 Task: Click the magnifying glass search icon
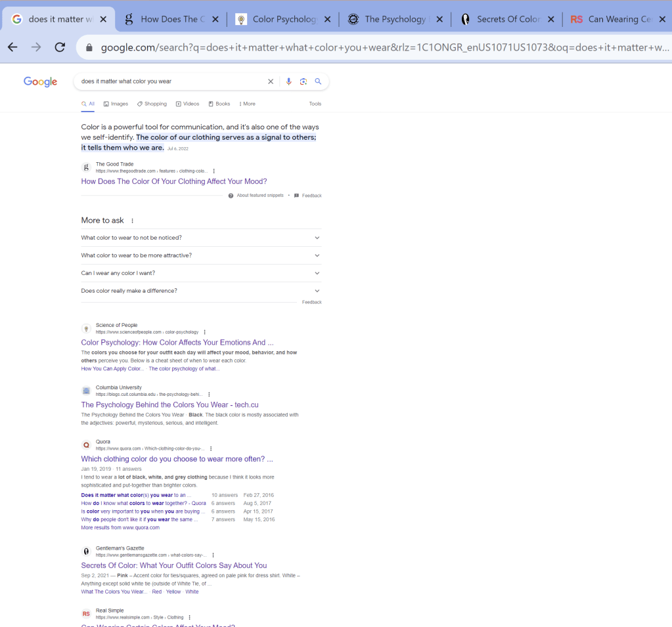(x=318, y=81)
